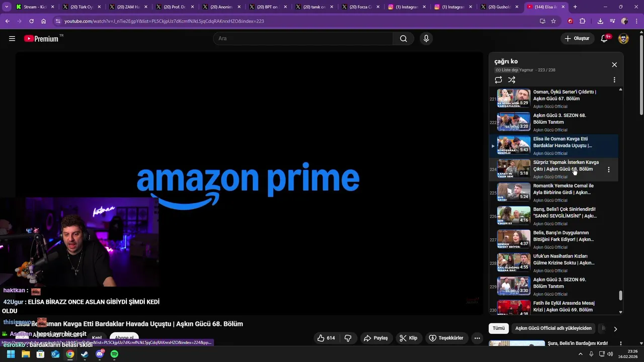Play Romantik Yemekte Cemal ile Ayla video
Viewport: 644px width, 362px height.
pyautogui.click(x=554, y=193)
